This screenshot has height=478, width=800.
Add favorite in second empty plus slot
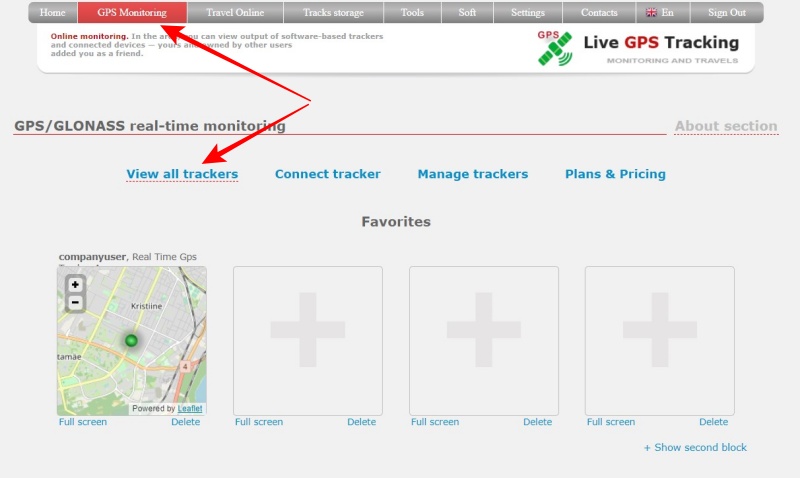308,340
